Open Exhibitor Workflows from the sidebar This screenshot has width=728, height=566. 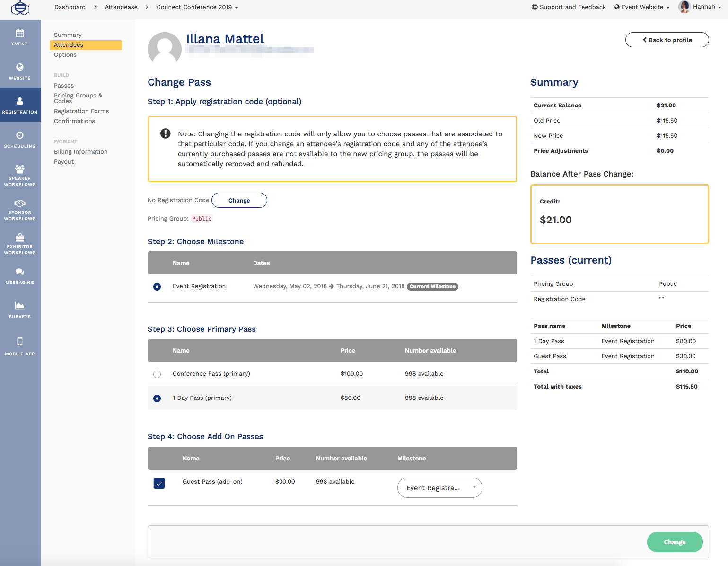point(19,244)
